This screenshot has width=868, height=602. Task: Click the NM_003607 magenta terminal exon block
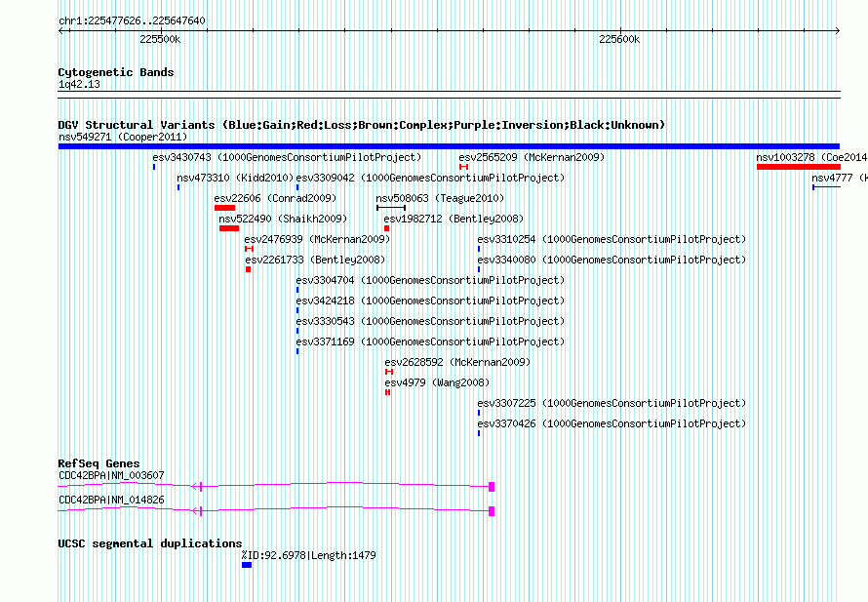tap(492, 487)
